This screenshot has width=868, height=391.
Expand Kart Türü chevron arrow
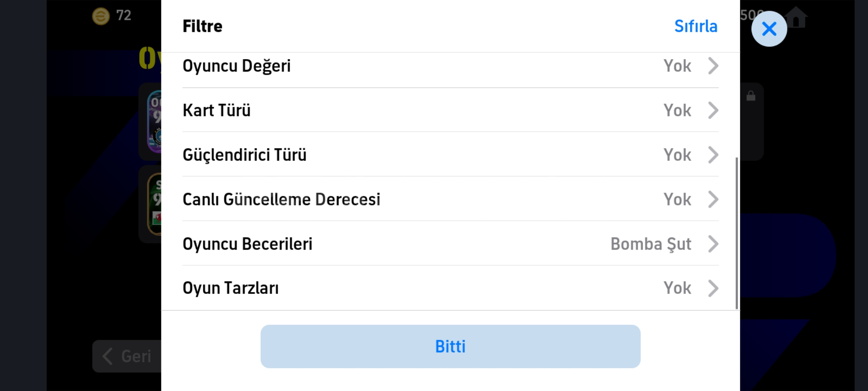pos(713,110)
